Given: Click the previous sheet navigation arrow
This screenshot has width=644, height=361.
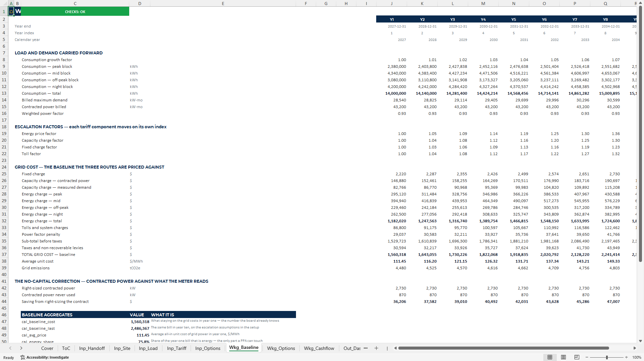Looking at the screenshot, I should (10, 348).
